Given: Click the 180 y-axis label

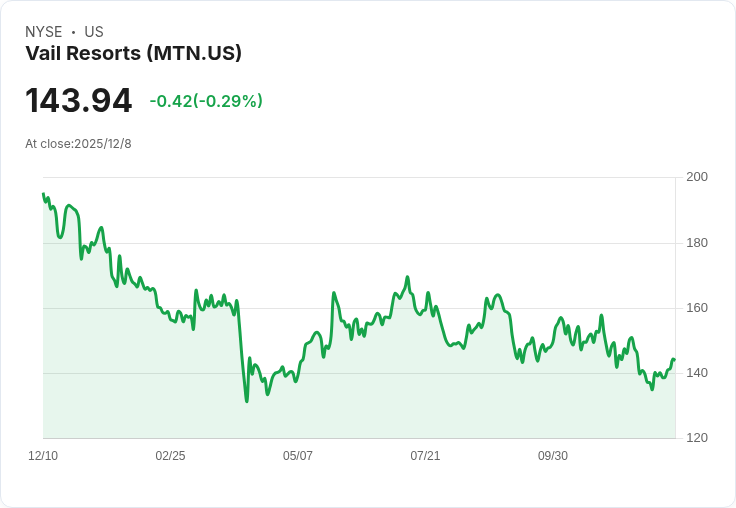Looking at the screenshot, I should pyautogui.click(x=696, y=243).
